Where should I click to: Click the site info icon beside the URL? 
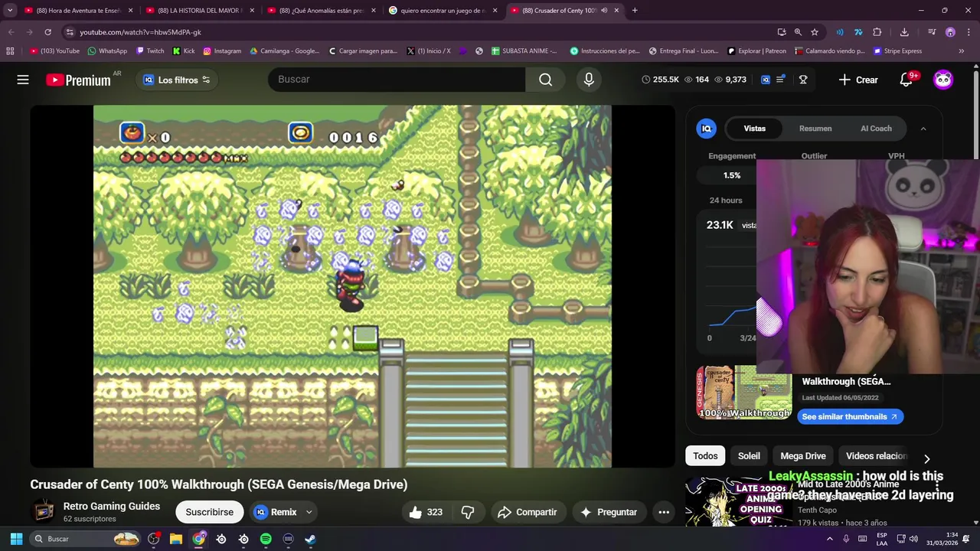click(70, 32)
